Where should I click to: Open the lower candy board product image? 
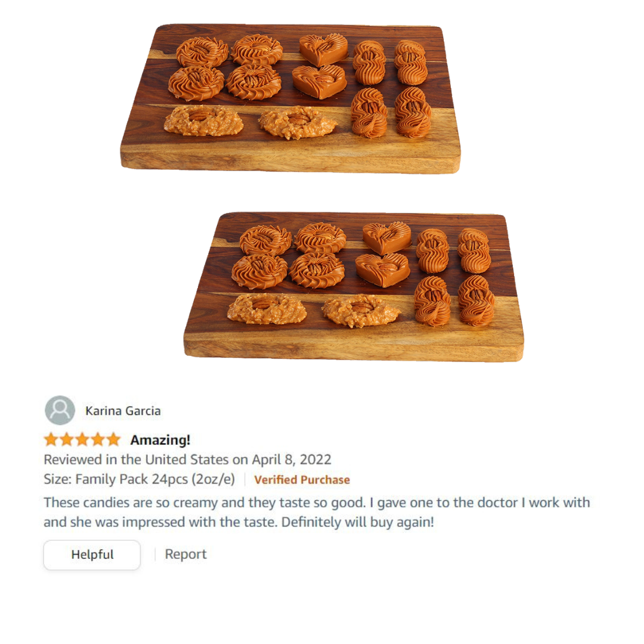click(354, 287)
